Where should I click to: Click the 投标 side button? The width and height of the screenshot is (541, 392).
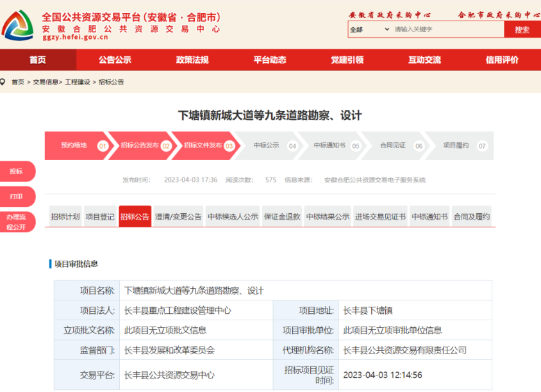coord(16,172)
